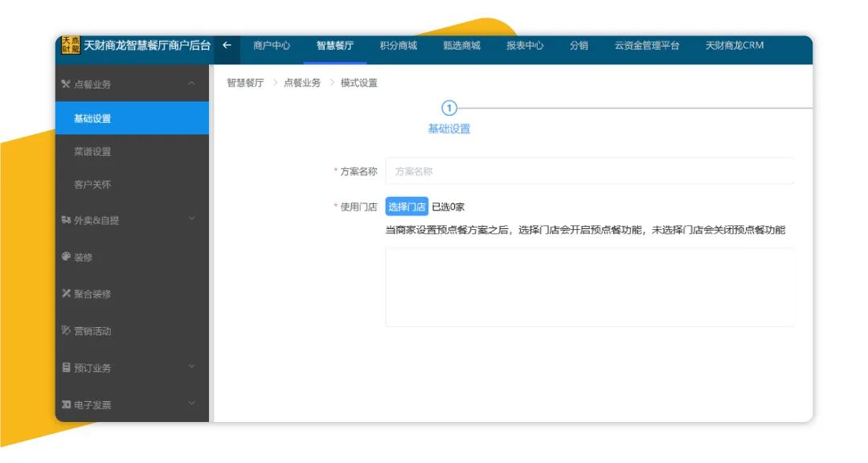Click the 预点餐 store hint text
This screenshot has width=868, height=463.
[585, 230]
